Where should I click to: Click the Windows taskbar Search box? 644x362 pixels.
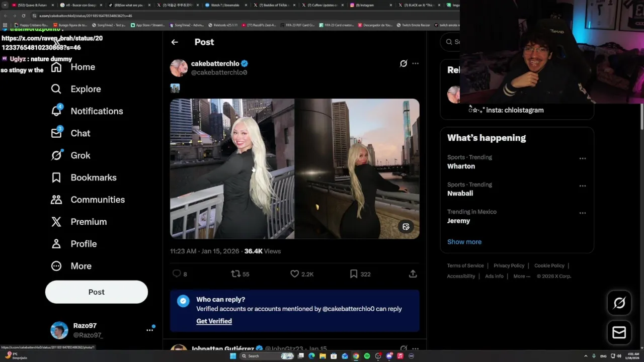click(x=267, y=356)
